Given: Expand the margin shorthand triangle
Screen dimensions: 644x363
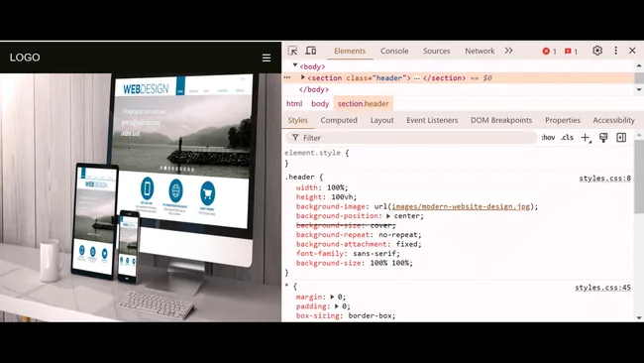Looking at the screenshot, I should (x=332, y=297).
